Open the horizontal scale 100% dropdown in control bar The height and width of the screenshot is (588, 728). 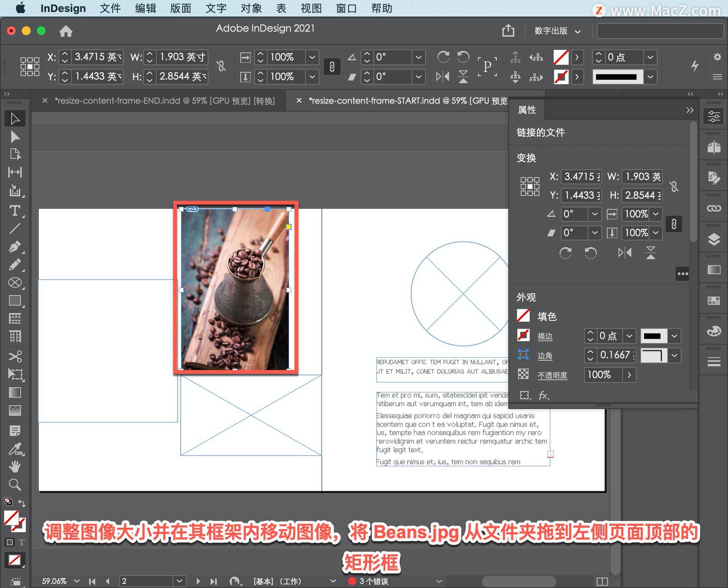pyautogui.click(x=312, y=57)
